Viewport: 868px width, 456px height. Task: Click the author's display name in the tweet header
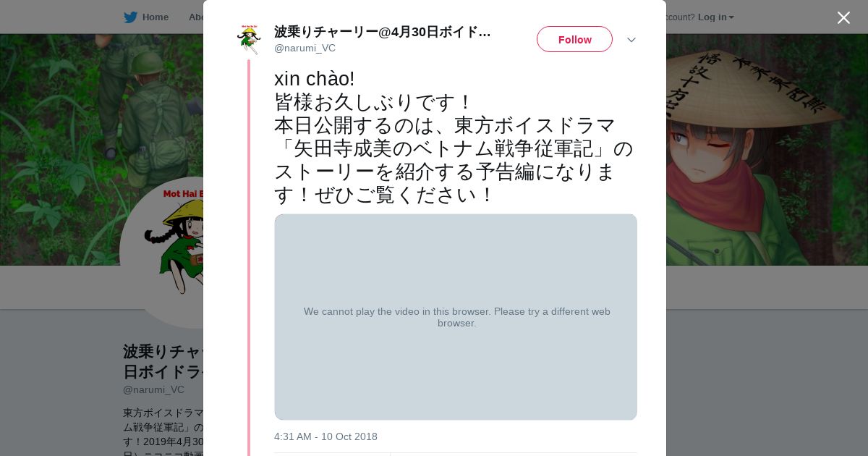pyautogui.click(x=382, y=32)
